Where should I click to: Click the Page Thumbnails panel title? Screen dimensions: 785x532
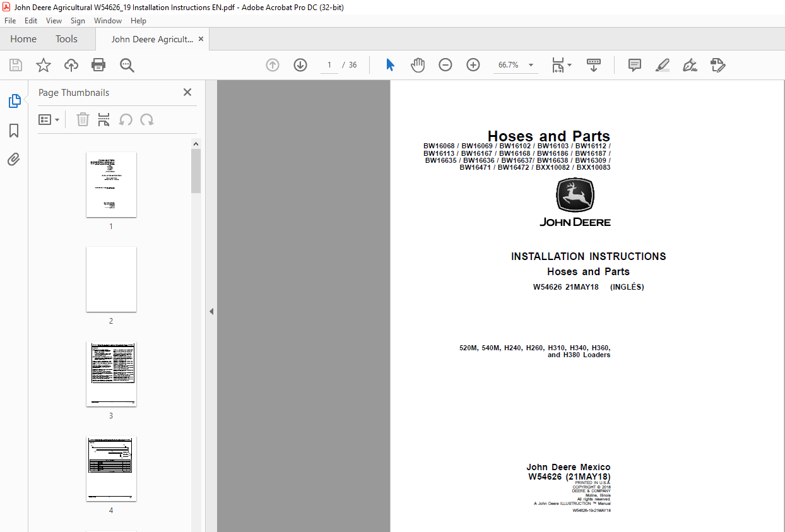click(74, 92)
